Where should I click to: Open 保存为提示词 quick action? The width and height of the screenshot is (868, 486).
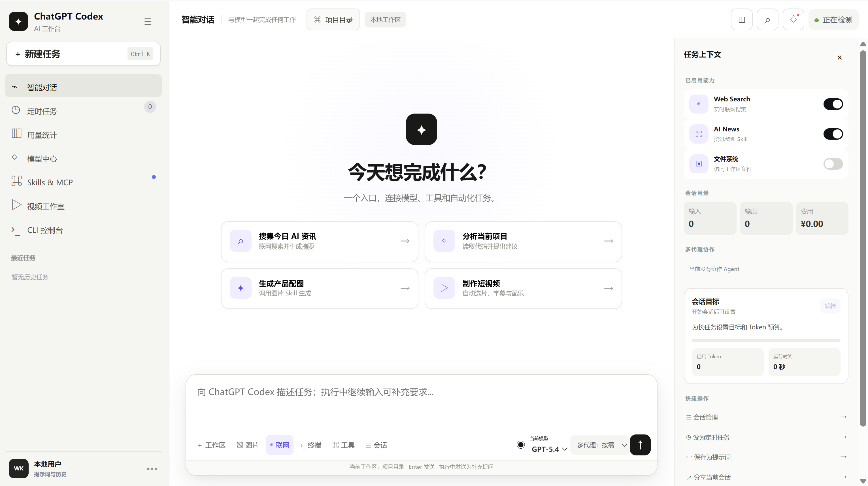pyautogui.click(x=766, y=457)
